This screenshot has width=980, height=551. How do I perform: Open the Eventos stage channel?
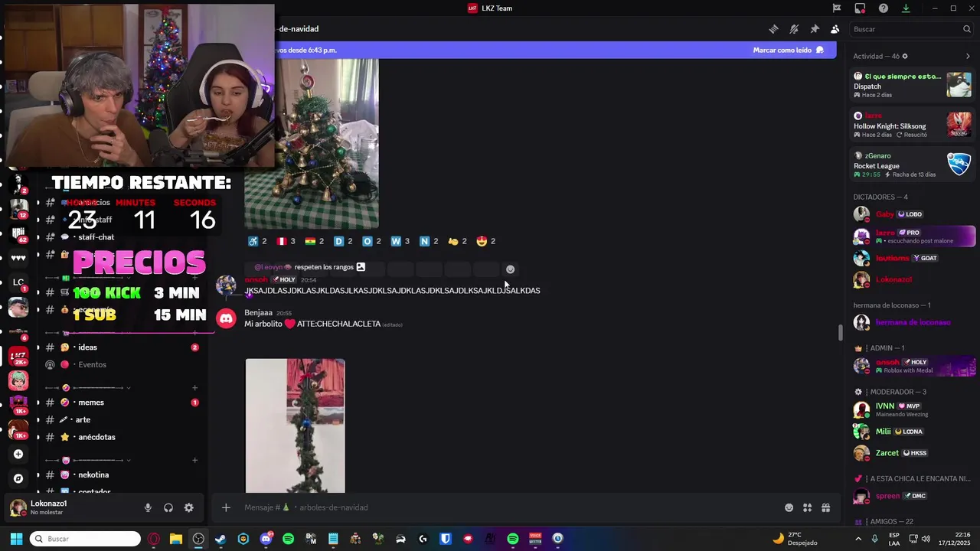click(122, 364)
